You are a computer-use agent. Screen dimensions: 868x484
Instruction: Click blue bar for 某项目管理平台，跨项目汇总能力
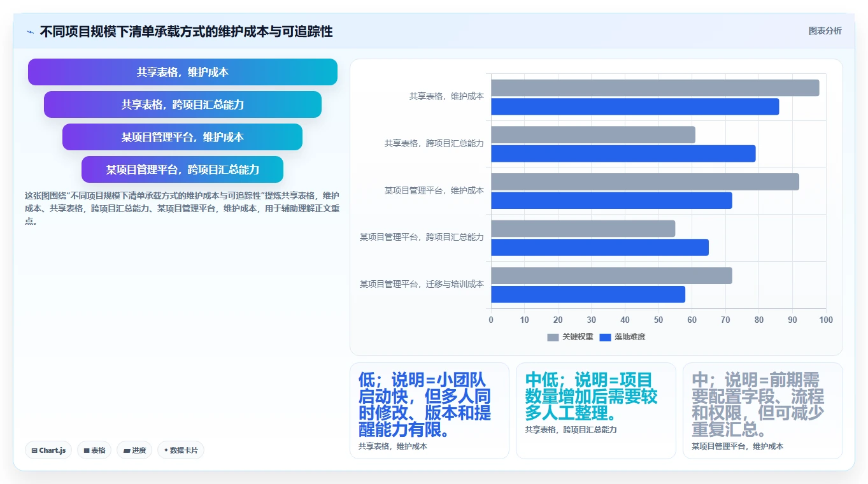click(x=600, y=247)
